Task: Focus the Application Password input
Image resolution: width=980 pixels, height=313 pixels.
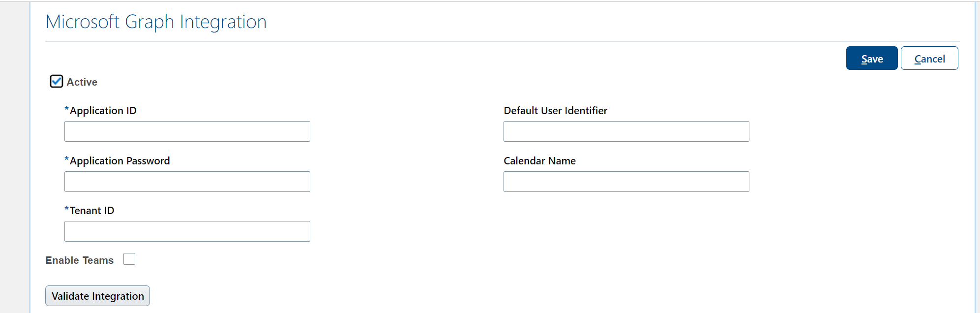Action: [187, 181]
